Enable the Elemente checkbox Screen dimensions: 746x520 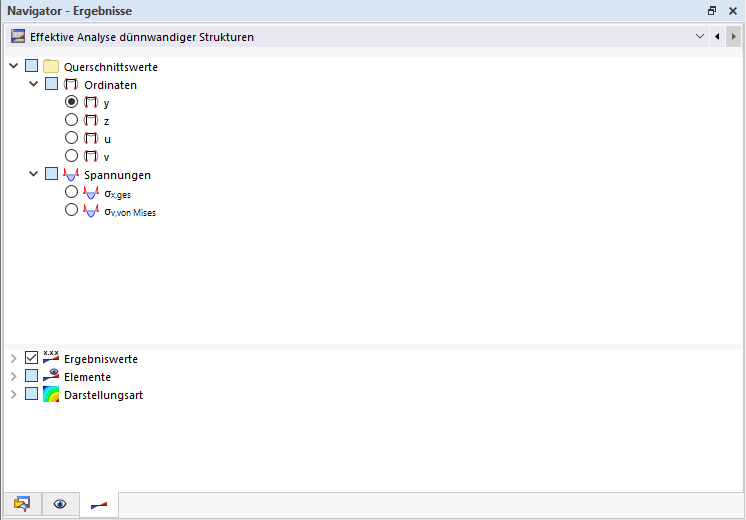click(x=31, y=375)
